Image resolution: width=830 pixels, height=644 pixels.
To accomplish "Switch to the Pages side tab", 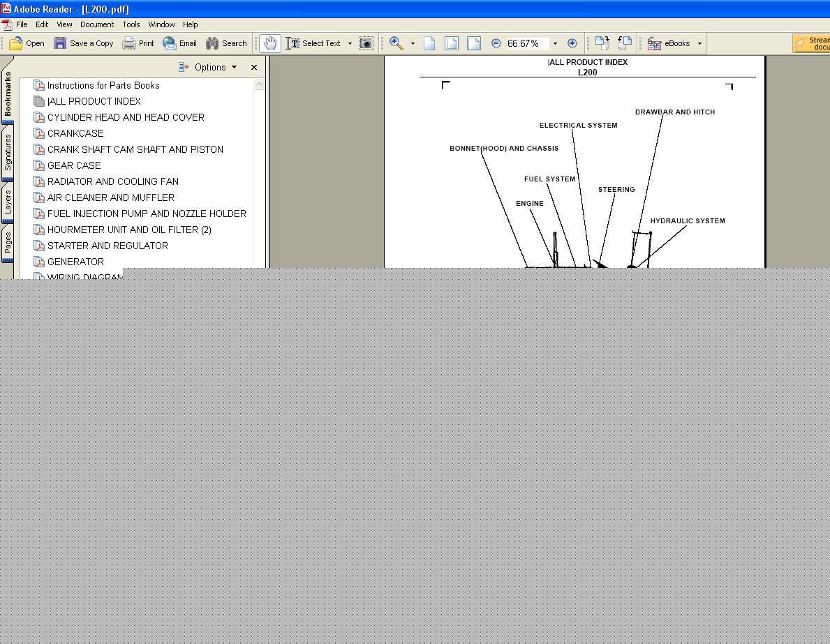I will pos(8,243).
